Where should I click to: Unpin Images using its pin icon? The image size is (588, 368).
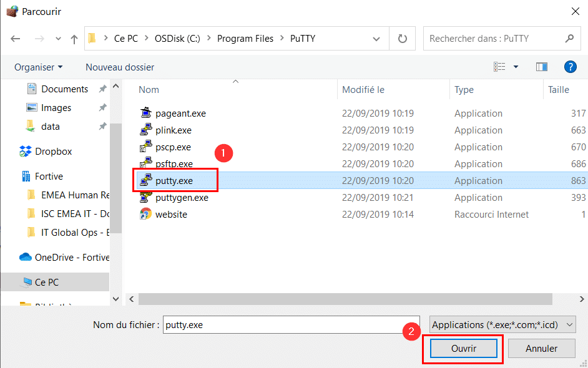102,107
